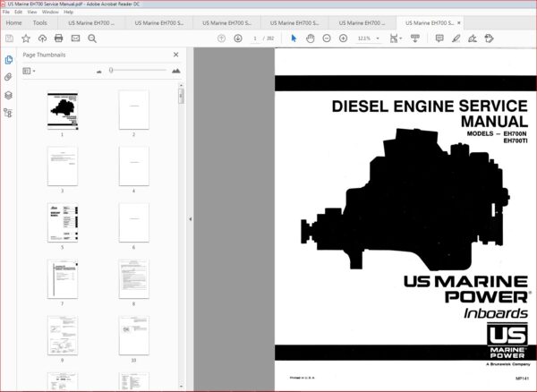
Task: Send the file by email icon
Action: tap(75, 38)
